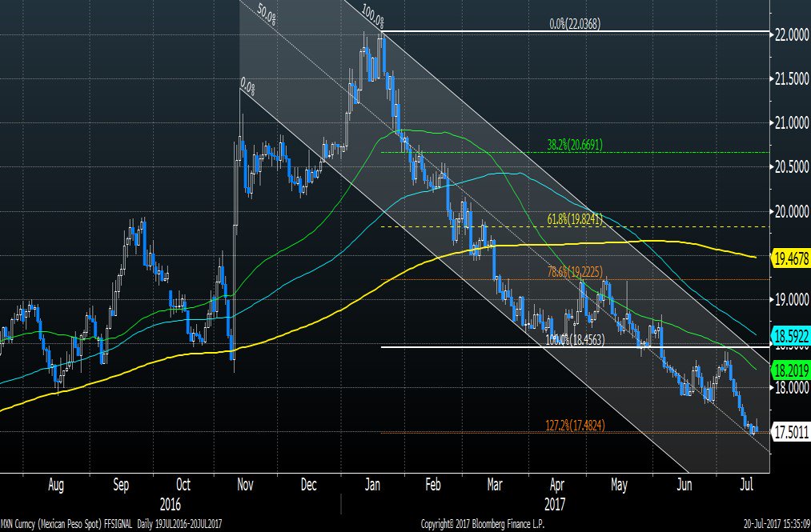
Task: Select the green 18.2019 moving average tag
Action: point(791,370)
